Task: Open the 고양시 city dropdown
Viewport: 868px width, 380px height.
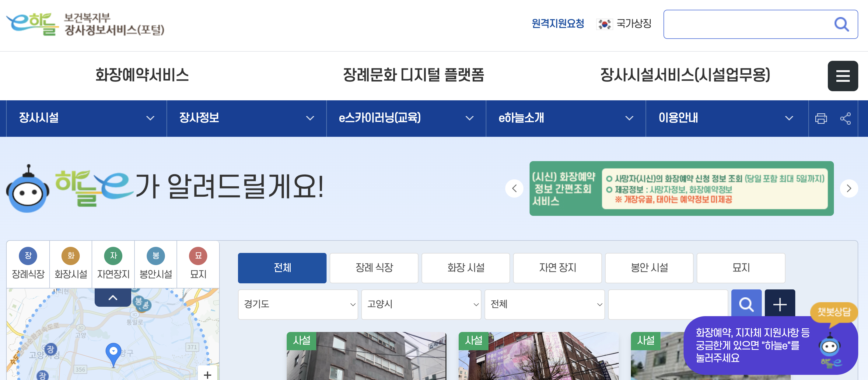Action: [x=421, y=305]
